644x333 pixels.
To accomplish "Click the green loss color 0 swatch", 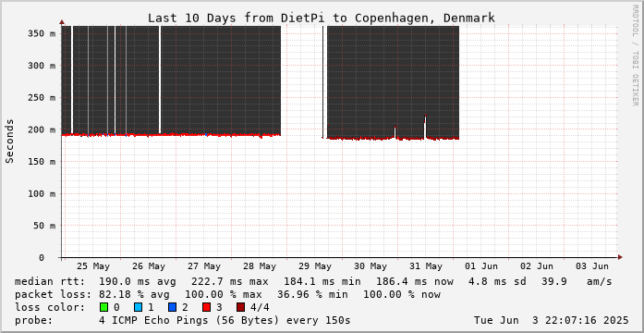I will [103, 307].
